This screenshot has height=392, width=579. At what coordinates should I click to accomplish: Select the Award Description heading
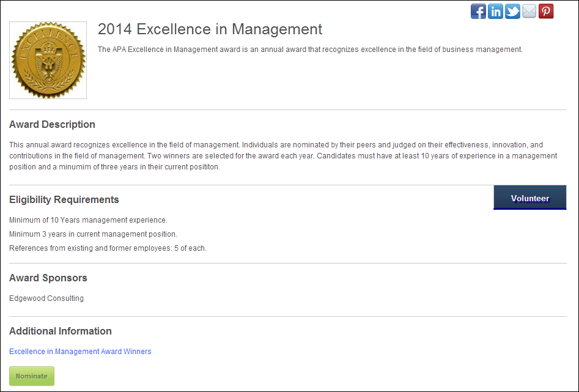pyautogui.click(x=52, y=125)
